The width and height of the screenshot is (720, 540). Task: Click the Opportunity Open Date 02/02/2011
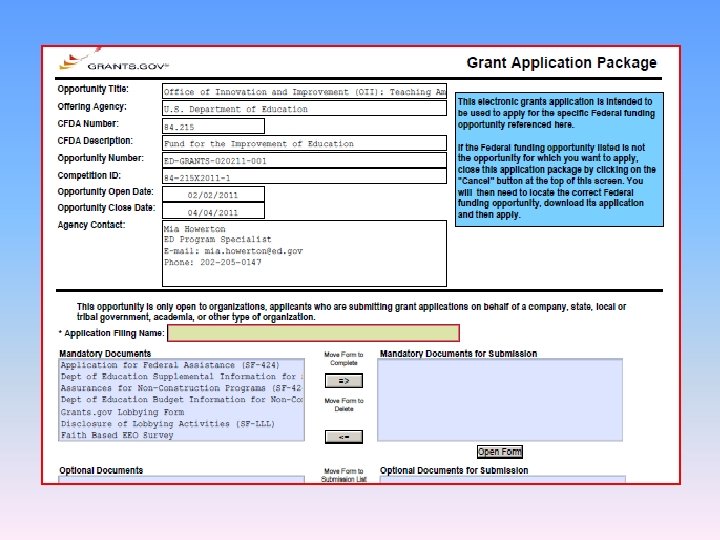[214, 195]
